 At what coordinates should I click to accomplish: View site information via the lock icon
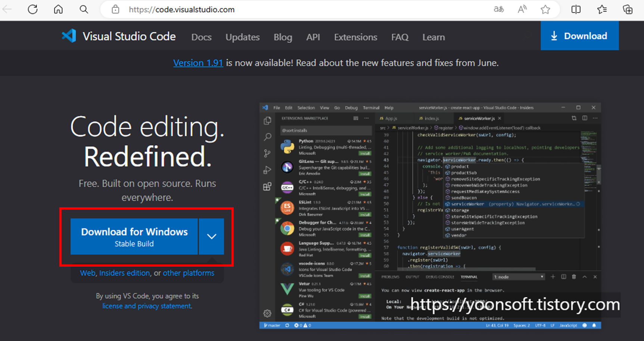click(116, 9)
